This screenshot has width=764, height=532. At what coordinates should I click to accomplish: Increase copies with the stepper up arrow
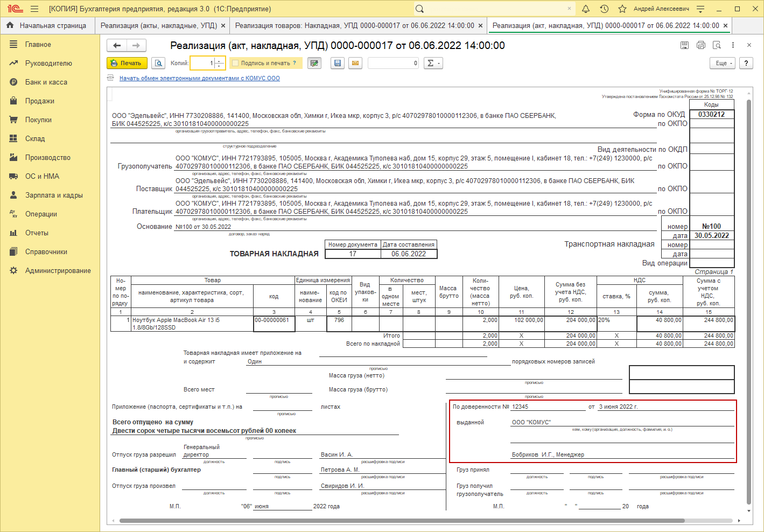click(219, 60)
